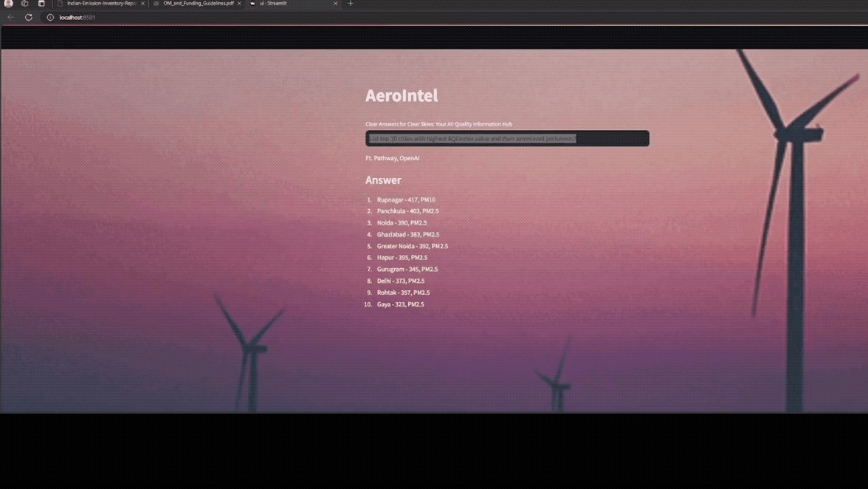Click the tab actions icon
The height and width of the screenshot is (489, 868).
pyautogui.click(x=41, y=4)
